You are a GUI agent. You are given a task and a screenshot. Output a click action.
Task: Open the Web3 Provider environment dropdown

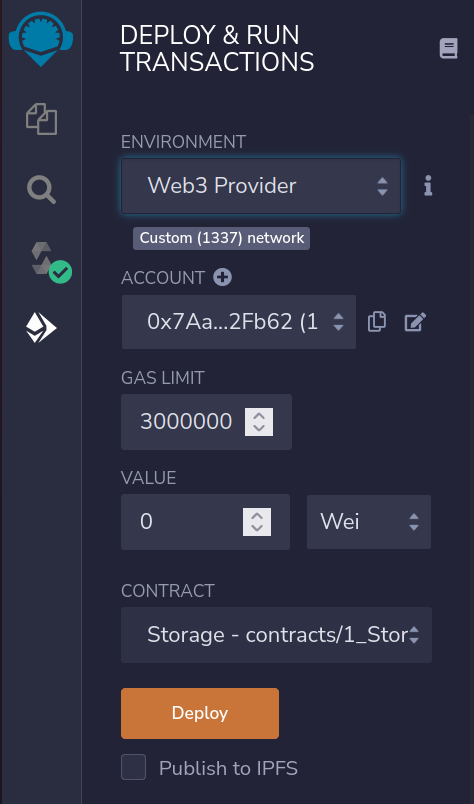tap(261, 186)
